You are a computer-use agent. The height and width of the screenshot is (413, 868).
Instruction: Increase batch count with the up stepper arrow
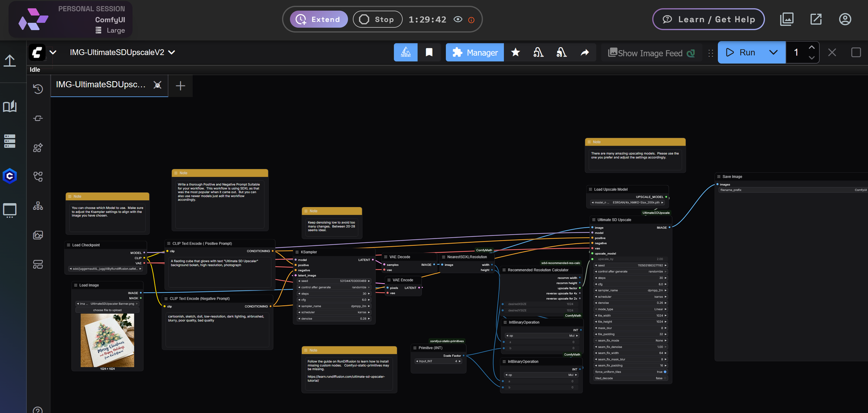coord(812,47)
